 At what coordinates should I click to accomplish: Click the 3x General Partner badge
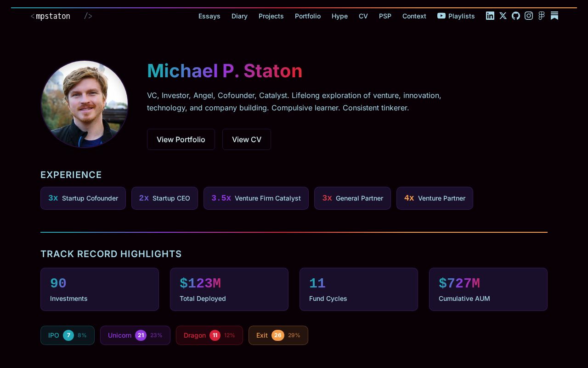point(352,198)
